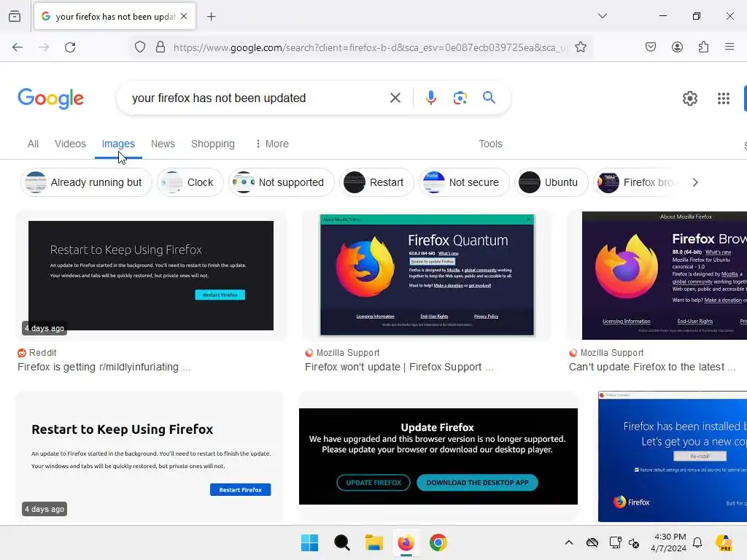
Task: Click muted volume tray icon
Action: (634, 542)
